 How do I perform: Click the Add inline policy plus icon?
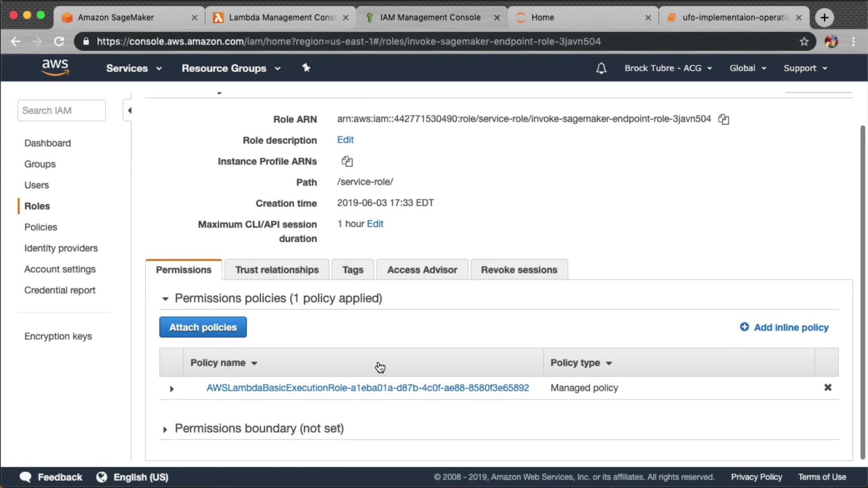(744, 327)
